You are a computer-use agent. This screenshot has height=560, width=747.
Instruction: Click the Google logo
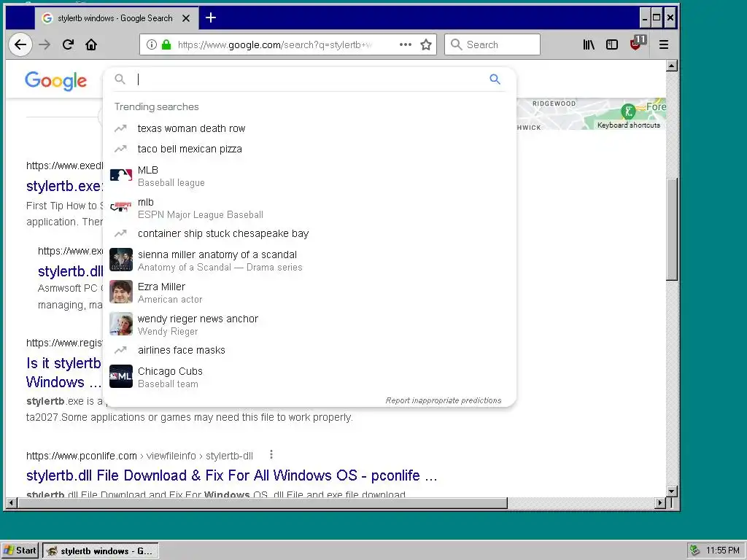(x=55, y=81)
